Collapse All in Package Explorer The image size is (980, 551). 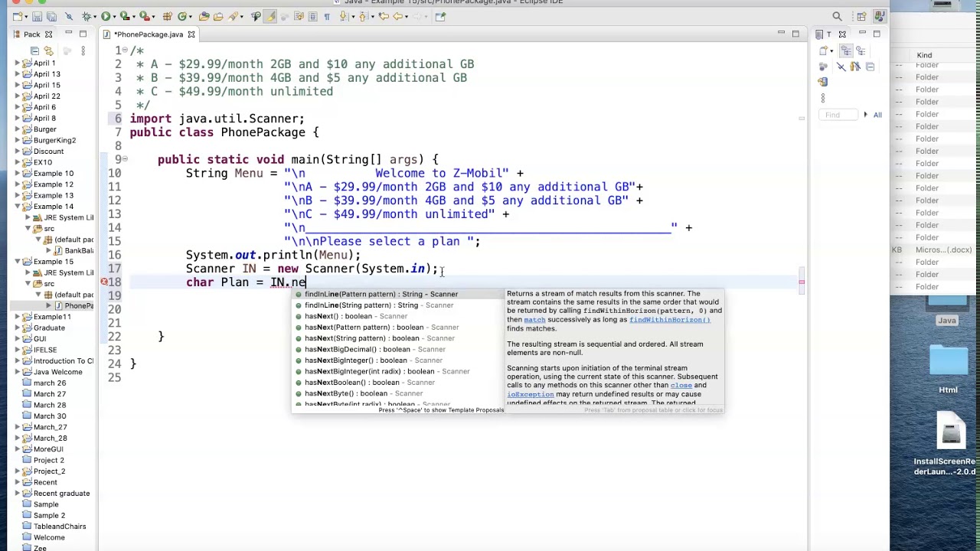click(x=34, y=51)
